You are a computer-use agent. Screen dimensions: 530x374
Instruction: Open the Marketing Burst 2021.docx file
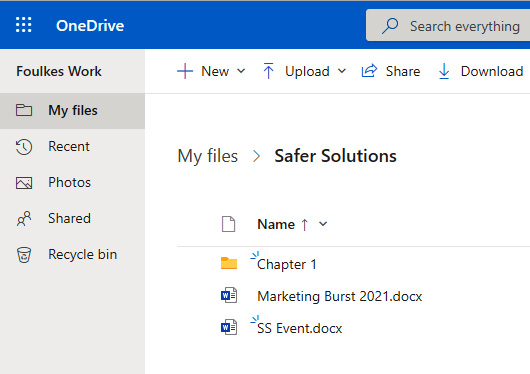click(x=339, y=296)
